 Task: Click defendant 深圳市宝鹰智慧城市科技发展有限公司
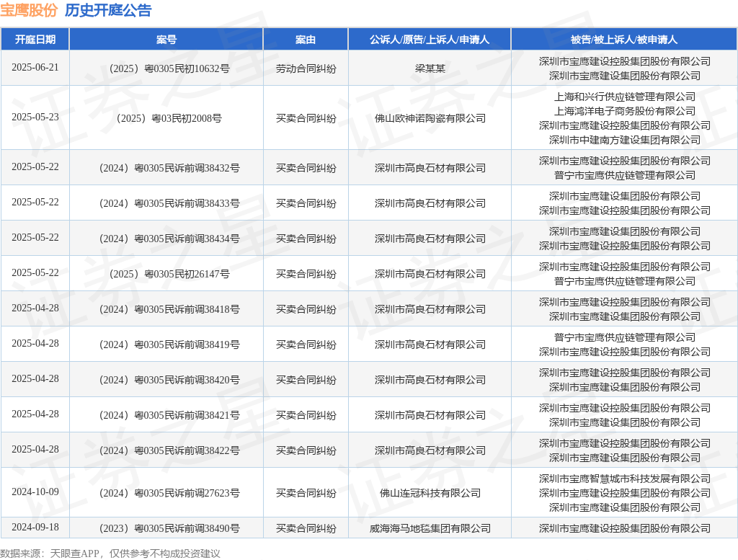pos(625,479)
